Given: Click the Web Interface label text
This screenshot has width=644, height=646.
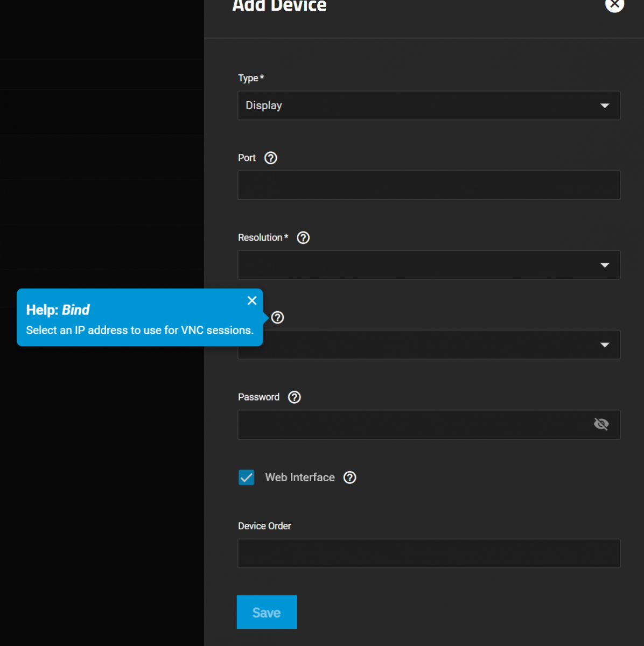Looking at the screenshot, I should pos(300,478).
